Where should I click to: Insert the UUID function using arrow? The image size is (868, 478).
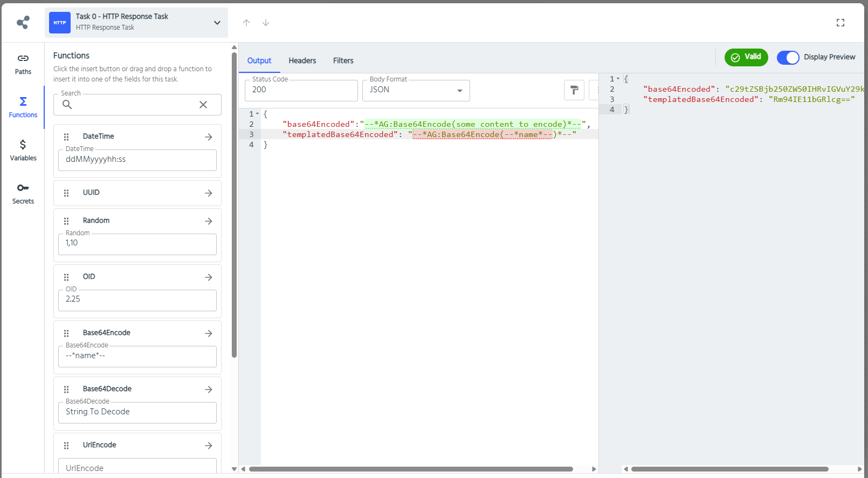(x=209, y=193)
